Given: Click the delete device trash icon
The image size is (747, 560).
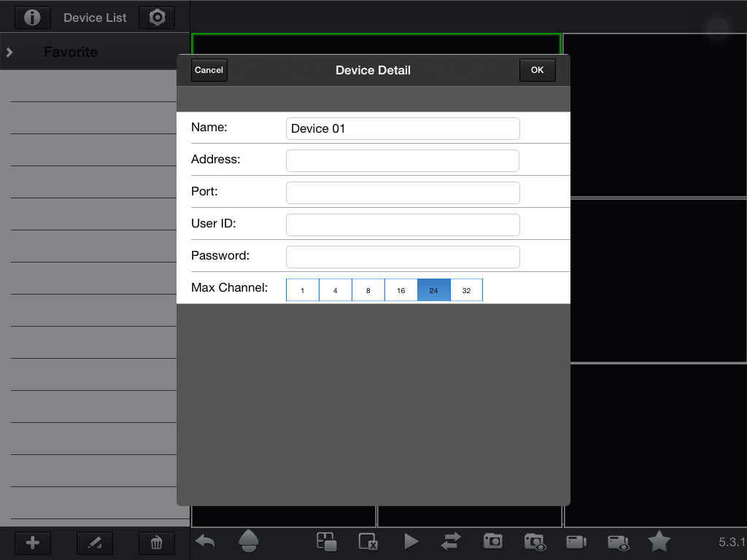Looking at the screenshot, I should tap(157, 542).
